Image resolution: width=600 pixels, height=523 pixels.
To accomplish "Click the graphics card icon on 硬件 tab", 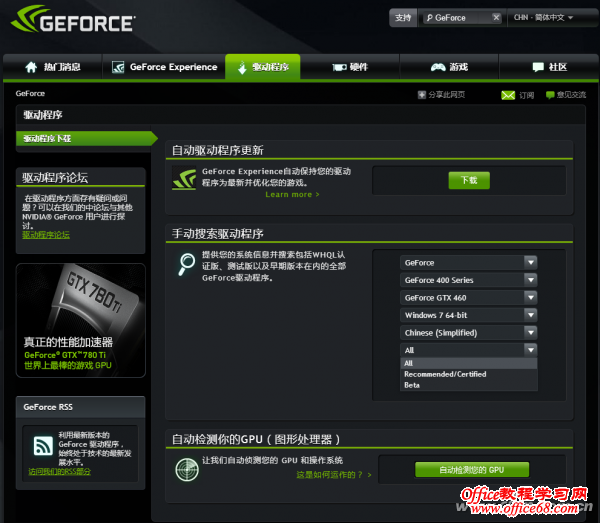I will 339,67.
